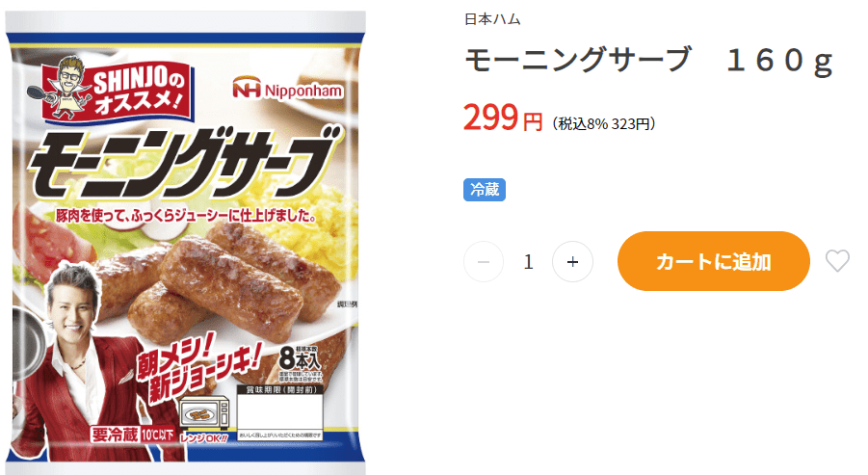
Task: Add product to favorites with heart icon
Action: [838, 261]
